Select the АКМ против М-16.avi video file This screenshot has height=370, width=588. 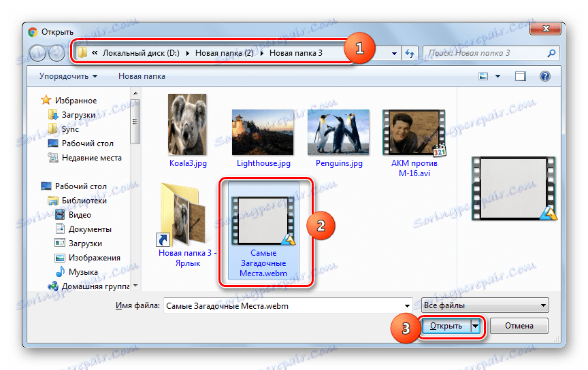pos(414,144)
